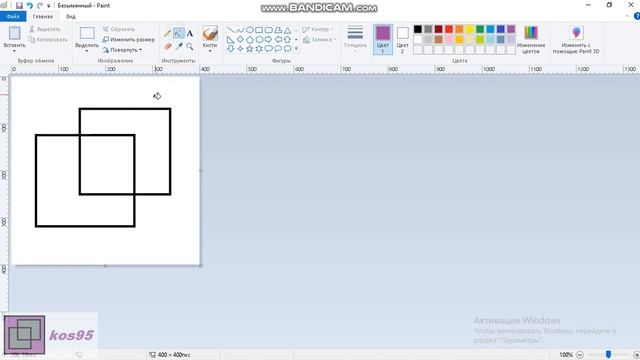Click the Brushes (Кисти) icon
This screenshot has height=360, width=640.
click(x=210, y=33)
